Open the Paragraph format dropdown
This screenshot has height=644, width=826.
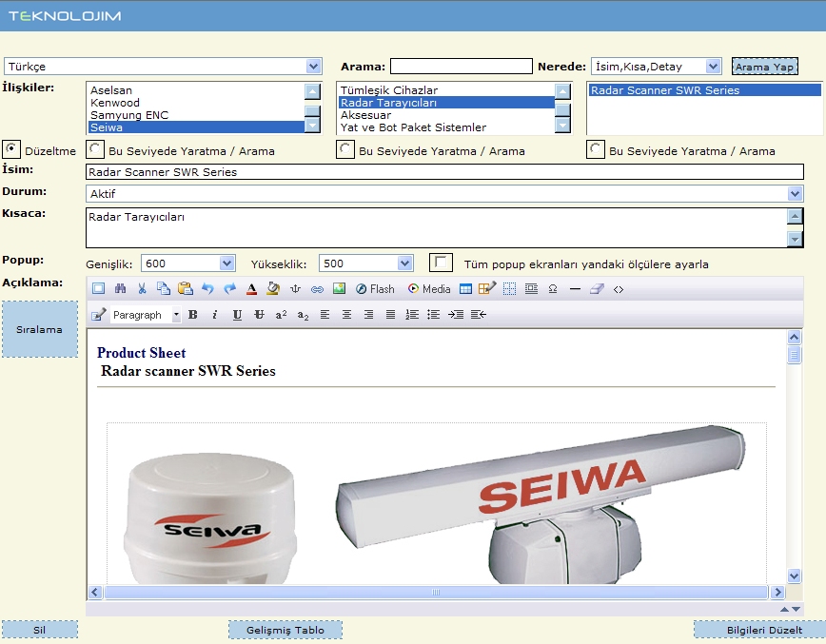[x=146, y=315]
